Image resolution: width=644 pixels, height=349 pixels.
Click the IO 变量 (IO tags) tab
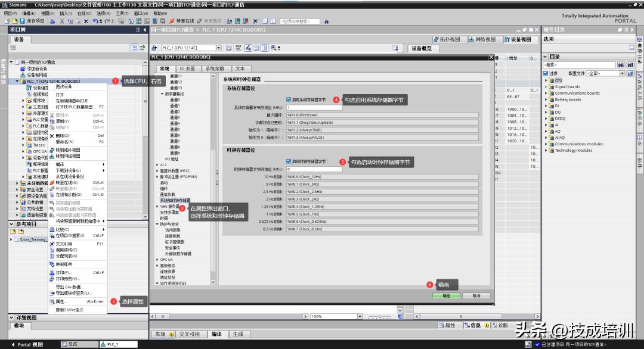tap(187, 68)
